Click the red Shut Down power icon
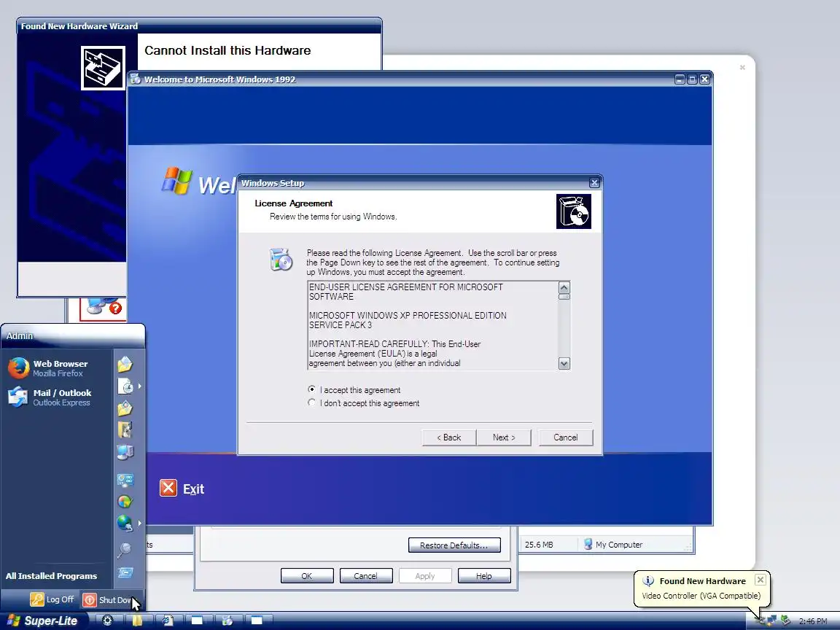The width and height of the screenshot is (840, 630). coord(90,600)
